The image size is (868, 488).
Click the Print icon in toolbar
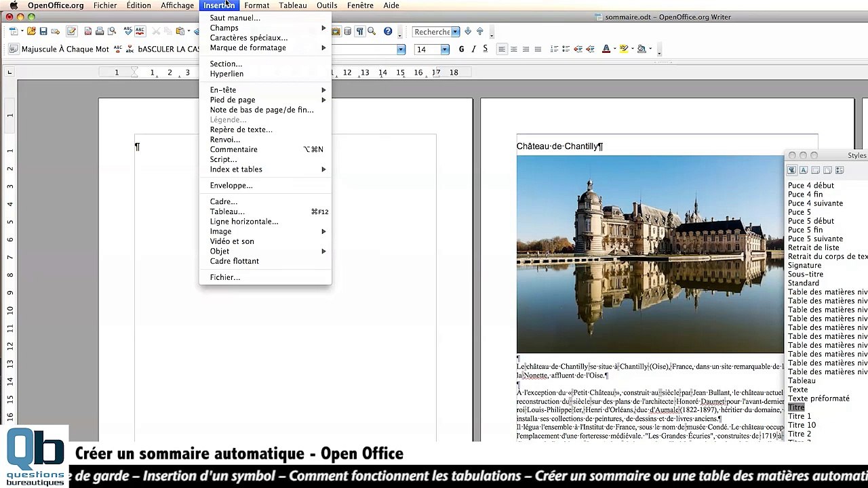click(x=100, y=32)
